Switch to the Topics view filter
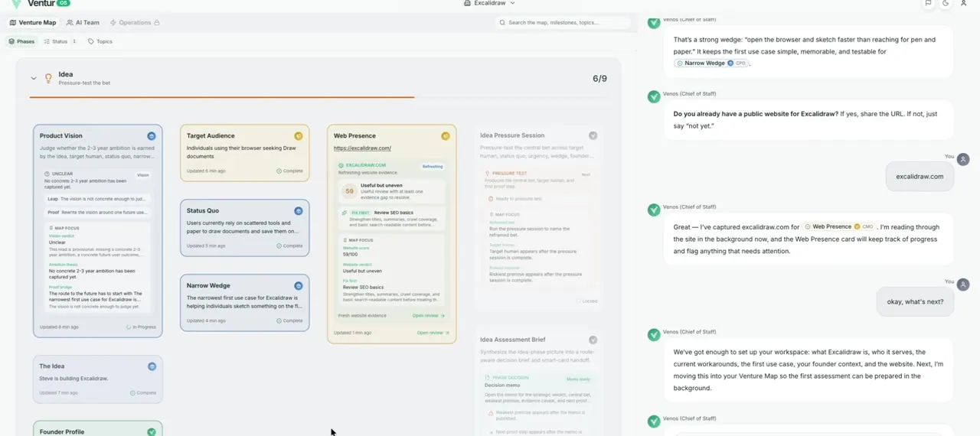Viewport: 980px width, 436px height. point(100,41)
